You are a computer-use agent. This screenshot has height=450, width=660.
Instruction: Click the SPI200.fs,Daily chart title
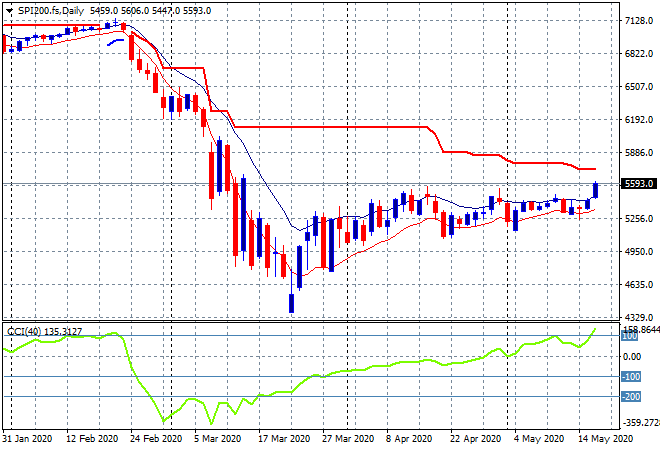(x=51, y=11)
